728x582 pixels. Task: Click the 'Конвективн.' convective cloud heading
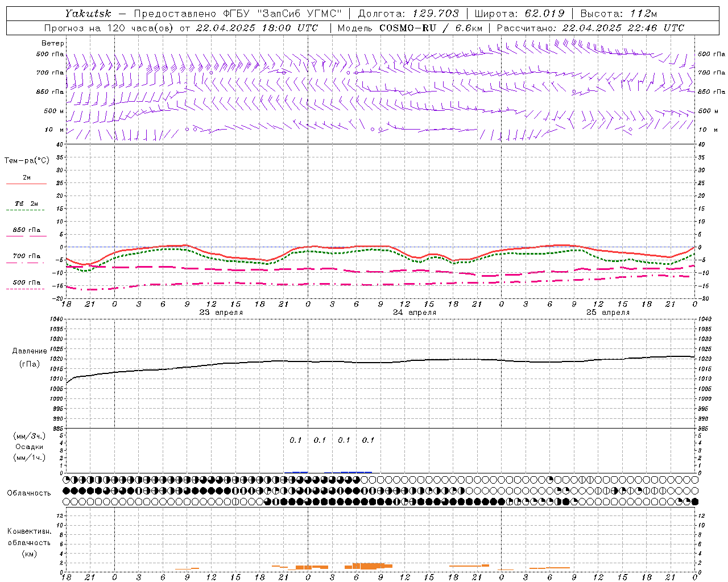click(30, 531)
